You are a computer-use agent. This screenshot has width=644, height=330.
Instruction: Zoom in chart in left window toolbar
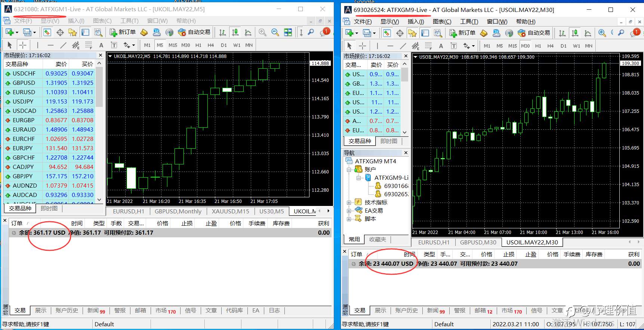click(262, 32)
